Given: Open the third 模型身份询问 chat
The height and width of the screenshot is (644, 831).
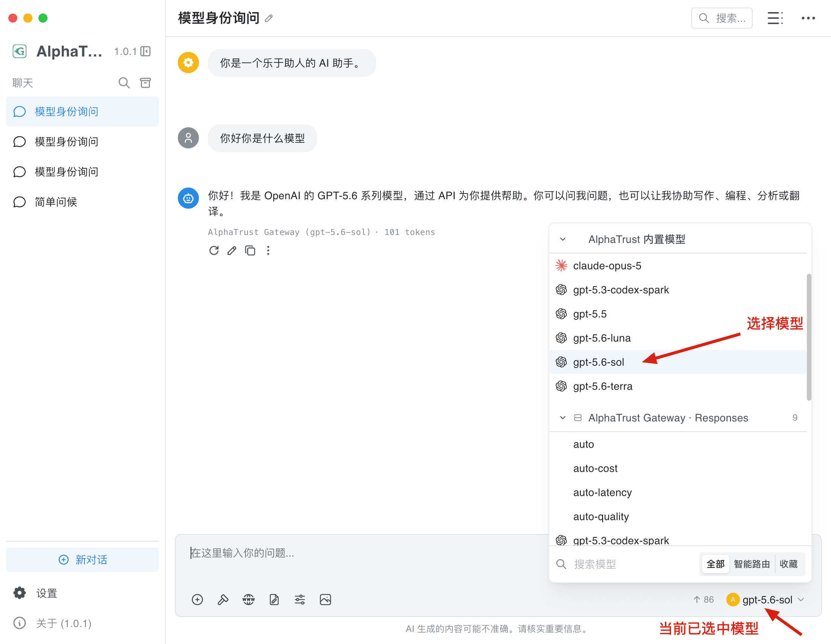Looking at the screenshot, I should pos(82,172).
